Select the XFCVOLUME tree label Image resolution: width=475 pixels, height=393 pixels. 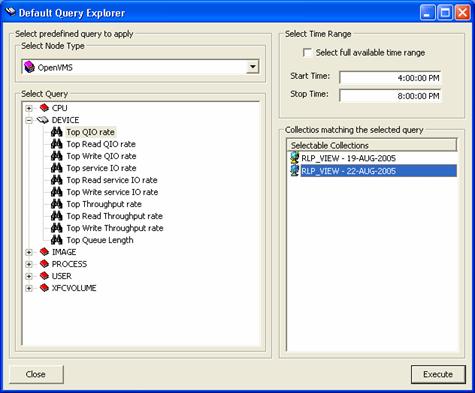74,288
